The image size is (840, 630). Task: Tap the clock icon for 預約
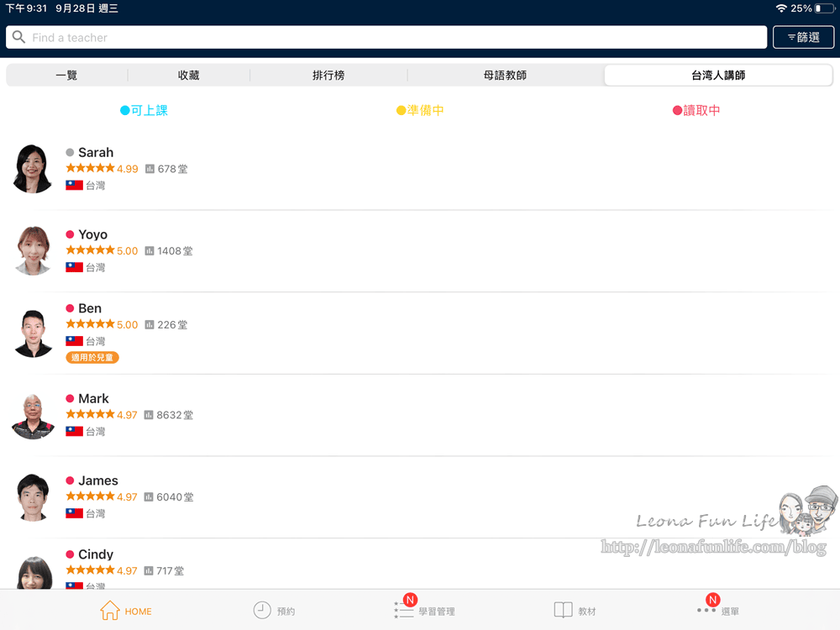(x=263, y=611)
